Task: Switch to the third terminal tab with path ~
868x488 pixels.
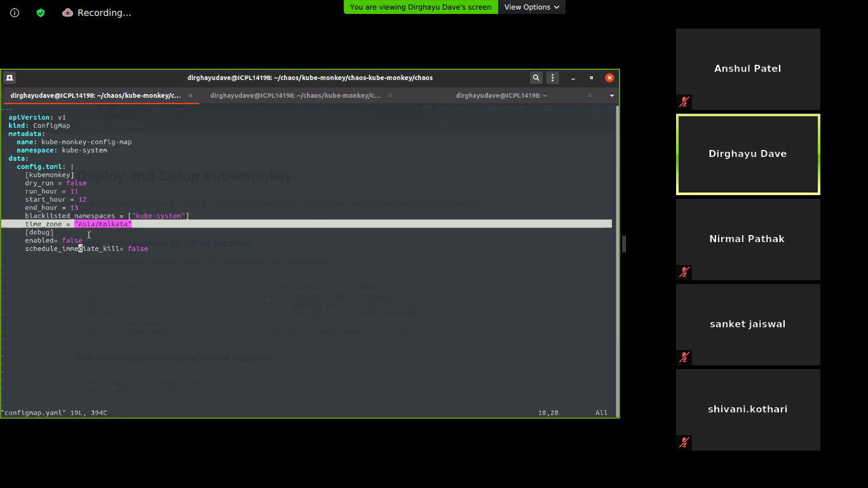Action: (501, 95)
